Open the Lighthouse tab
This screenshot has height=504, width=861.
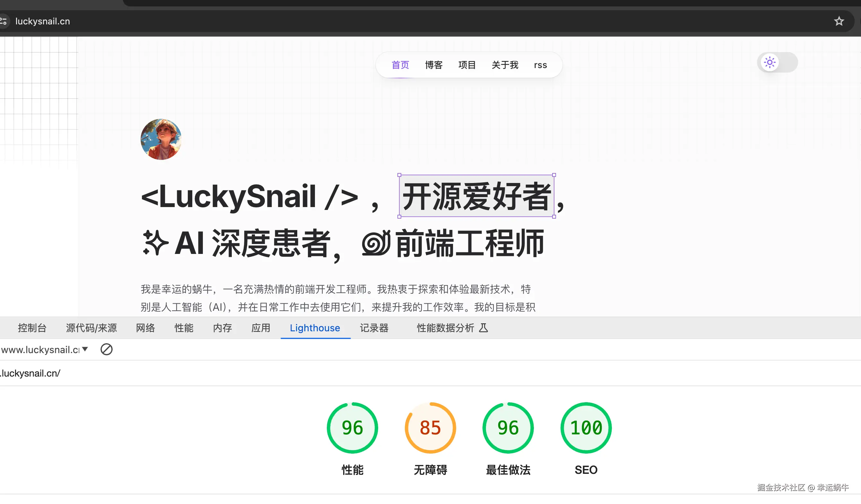pyautogui.click(x=315, y=328)
